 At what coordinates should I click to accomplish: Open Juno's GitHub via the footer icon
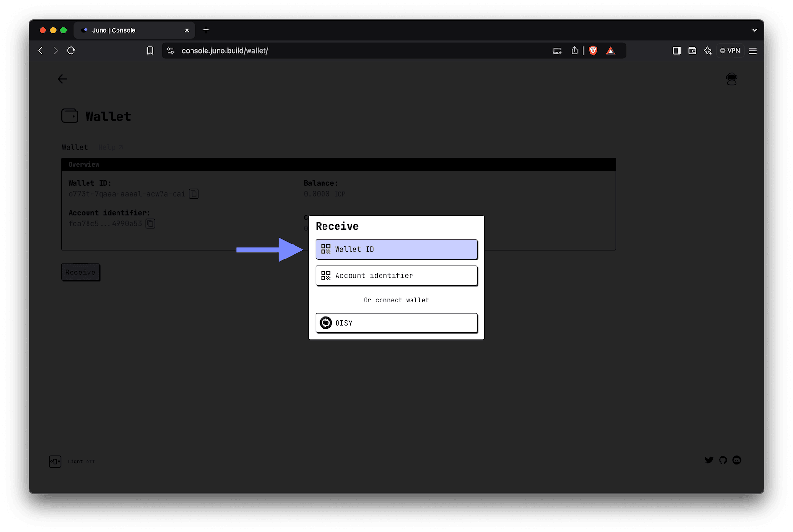723,460
